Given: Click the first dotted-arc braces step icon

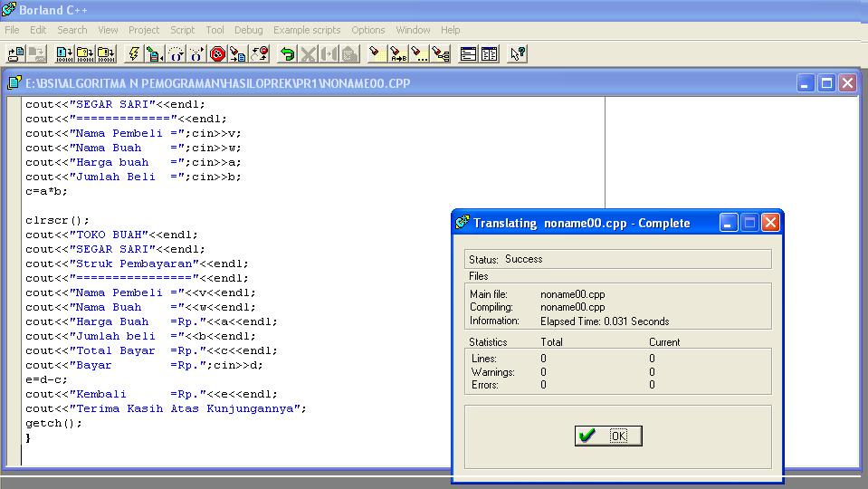Looking at the screenshot, I should pos(176,53).
